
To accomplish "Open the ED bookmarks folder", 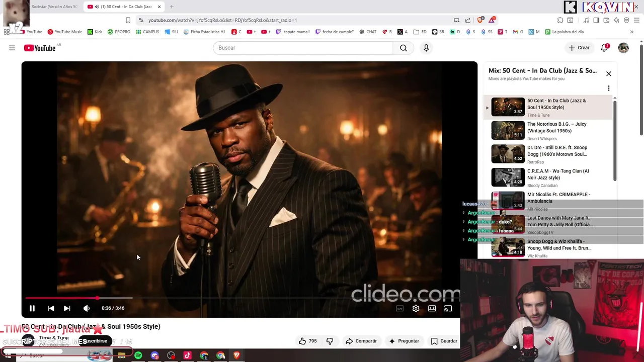I will click(420, 32).
